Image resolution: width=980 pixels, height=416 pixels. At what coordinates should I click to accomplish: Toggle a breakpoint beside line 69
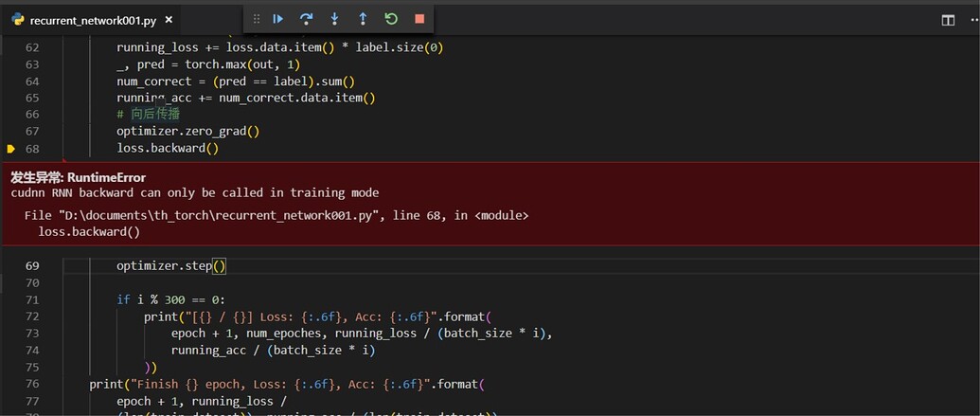click(x=11, y=266)
